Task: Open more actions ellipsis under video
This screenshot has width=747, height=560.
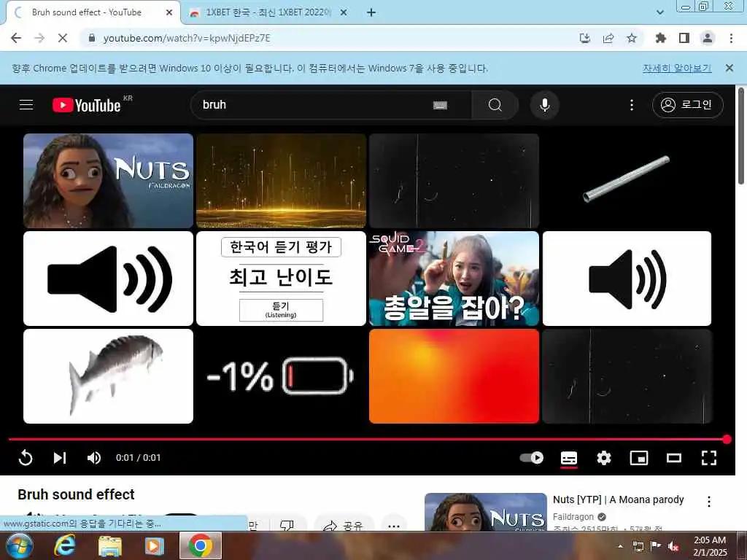Action: (x=394, y=526)
